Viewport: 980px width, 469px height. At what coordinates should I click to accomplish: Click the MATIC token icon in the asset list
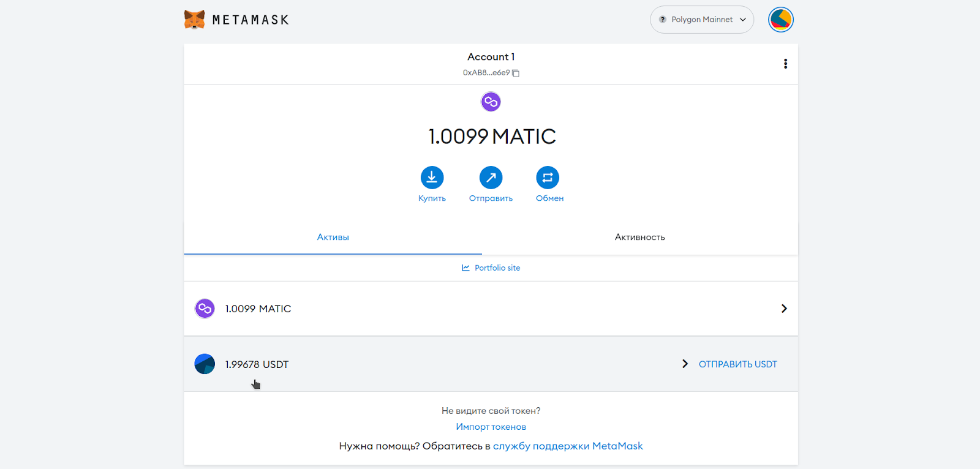(x=205, y=309)
